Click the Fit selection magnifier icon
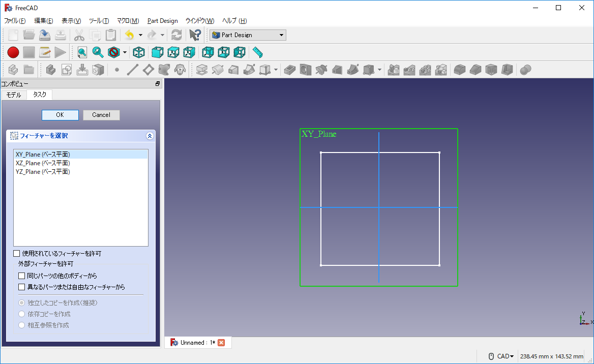Image resolution: width=594 pixels, height=364 pixels. click(x=98, y=52)
